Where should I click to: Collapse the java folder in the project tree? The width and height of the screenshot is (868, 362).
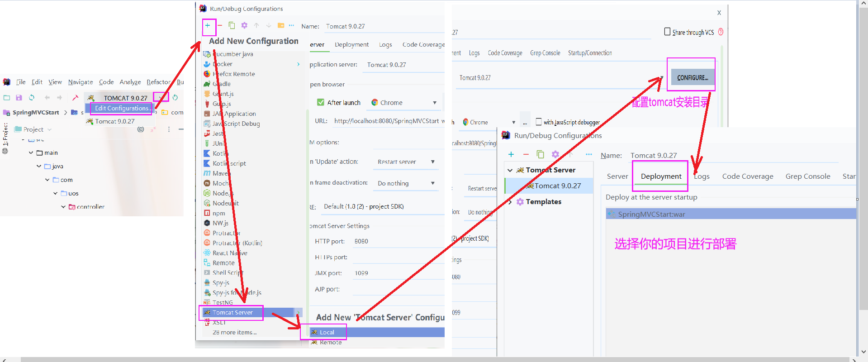click(x=39, y=167)
